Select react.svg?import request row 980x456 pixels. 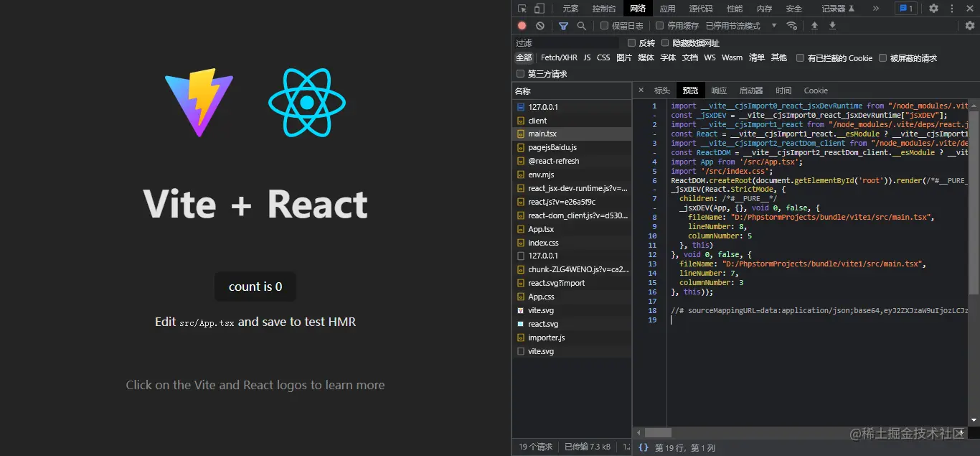tap(572, 283)
